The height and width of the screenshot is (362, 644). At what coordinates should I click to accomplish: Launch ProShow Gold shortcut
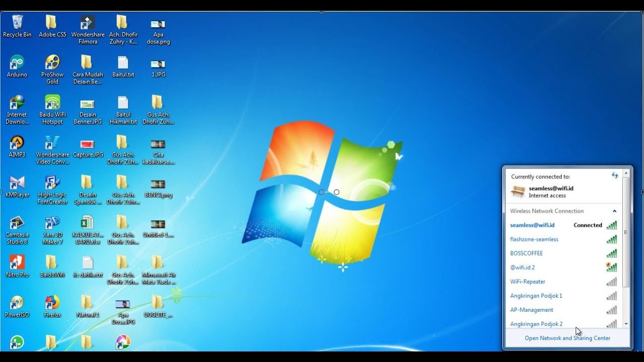pos(52,70)
